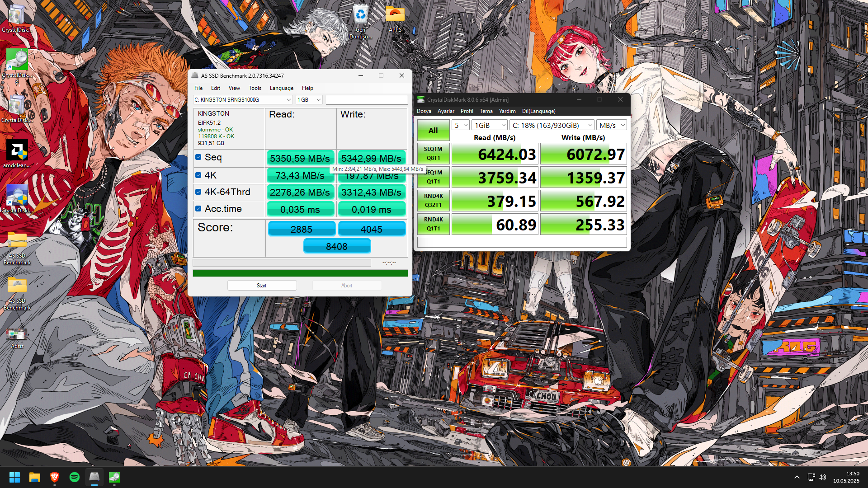Open Dosya menu in CrystalDiskMark
The image size is (868, 488).
tap(424, 111)
